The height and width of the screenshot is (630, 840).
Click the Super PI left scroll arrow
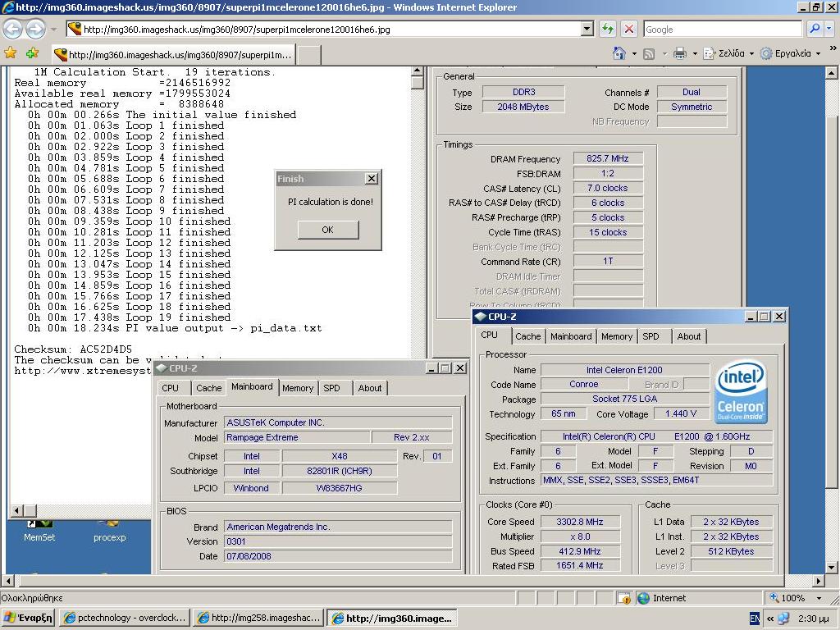coord(17,510)
